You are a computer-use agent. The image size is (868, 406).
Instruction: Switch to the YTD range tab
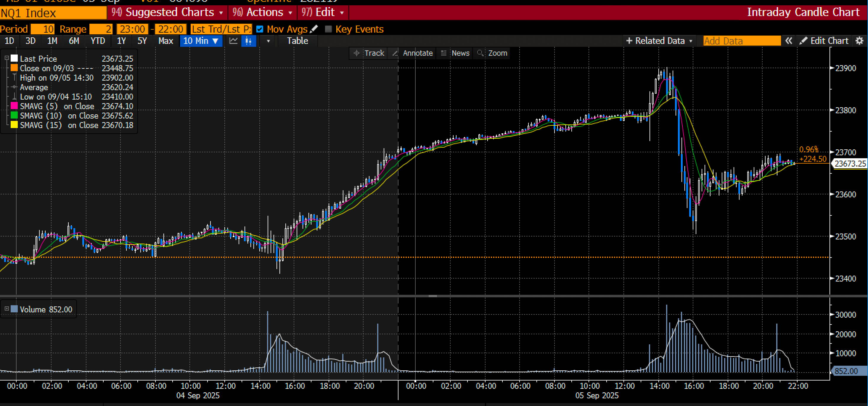click(98, 41)
